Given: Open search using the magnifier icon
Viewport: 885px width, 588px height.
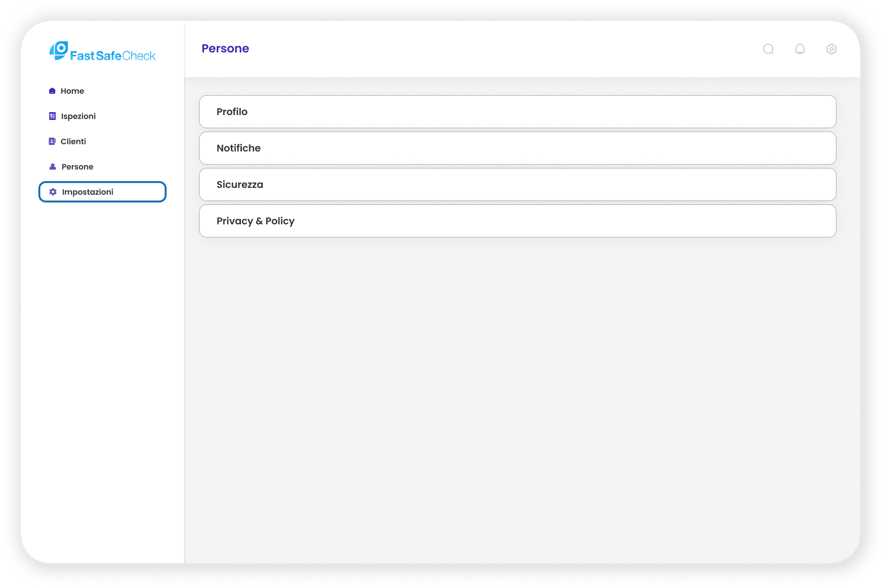Looking at the screenshot, I should click(768, 49).
